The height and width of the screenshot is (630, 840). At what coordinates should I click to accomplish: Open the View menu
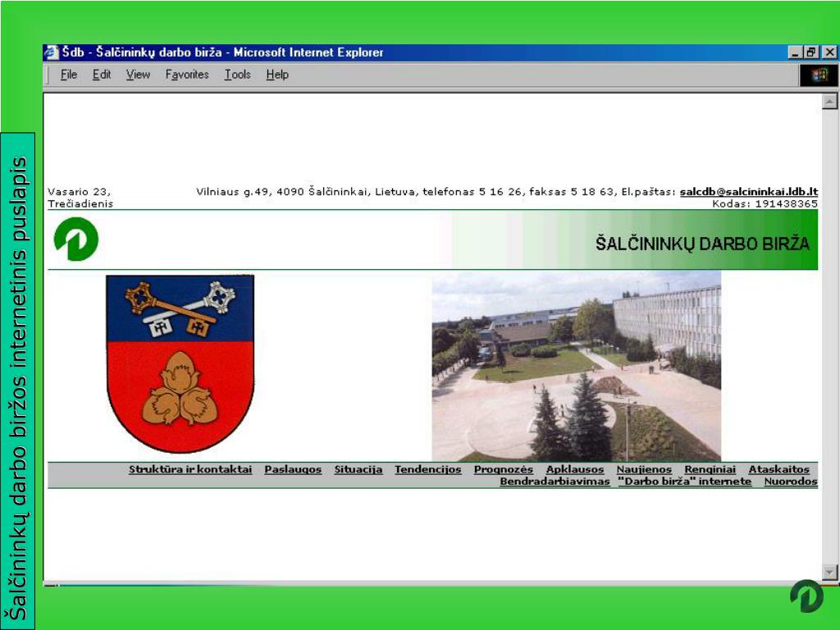click(x=138, y=75)
